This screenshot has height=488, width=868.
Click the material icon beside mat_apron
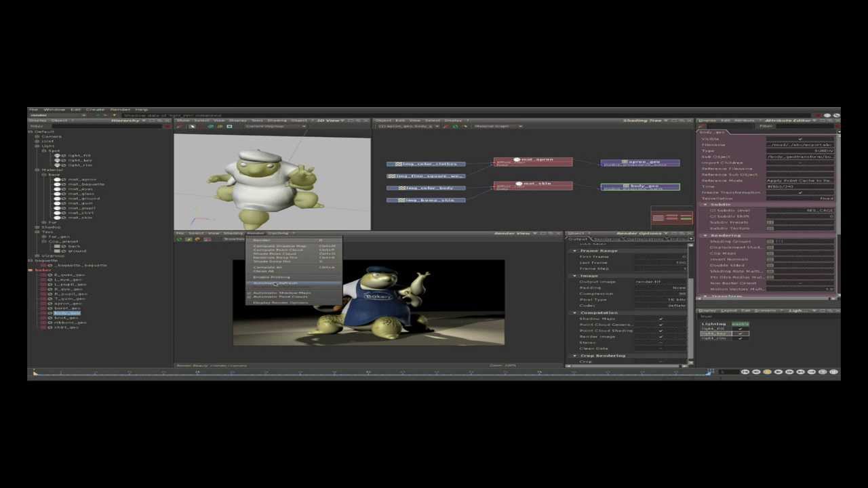pos(57,180)
